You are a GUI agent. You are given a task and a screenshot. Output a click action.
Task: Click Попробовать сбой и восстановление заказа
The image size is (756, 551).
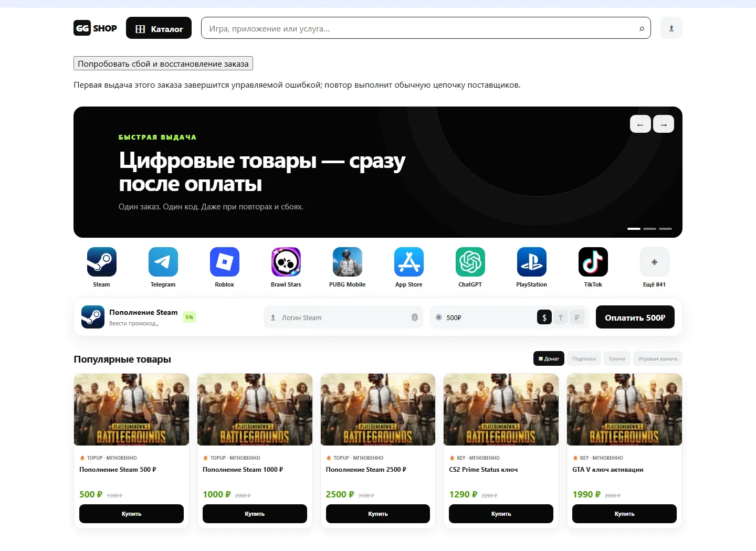tap(163, 63)
